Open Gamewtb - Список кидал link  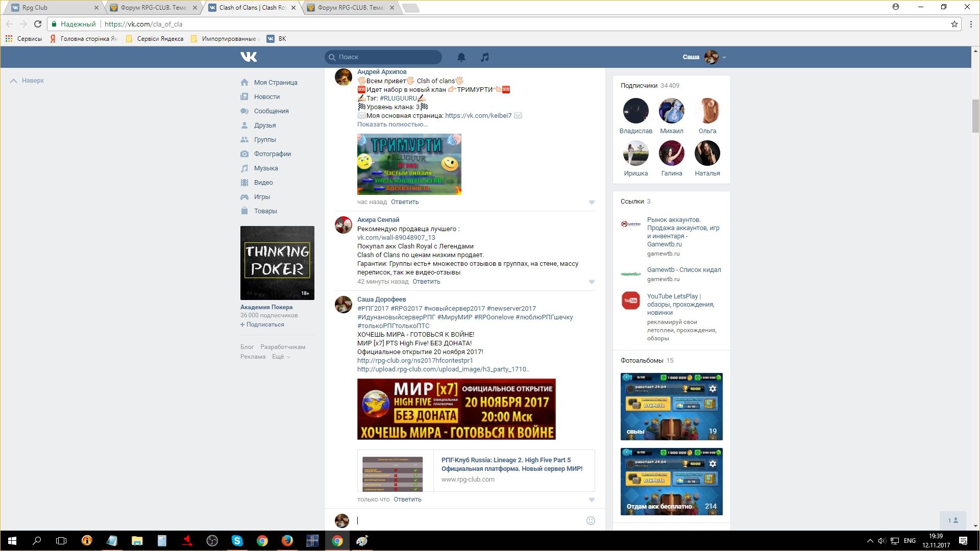[684, 270]
